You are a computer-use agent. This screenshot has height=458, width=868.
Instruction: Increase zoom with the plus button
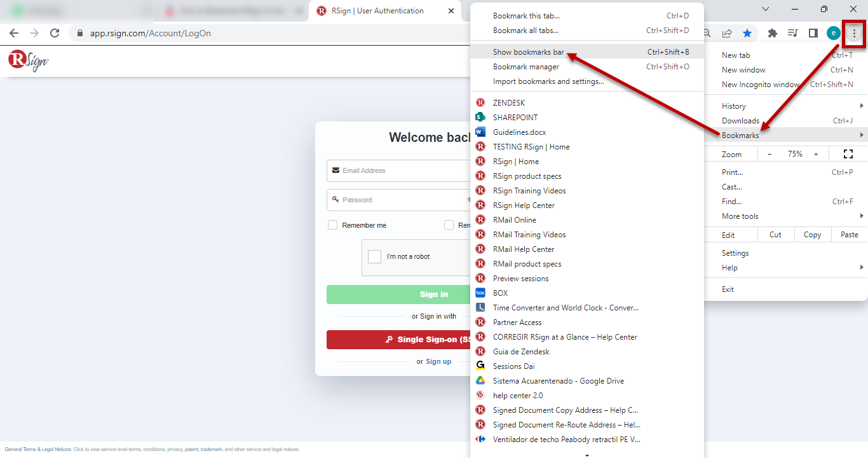(x=816, y=154)
